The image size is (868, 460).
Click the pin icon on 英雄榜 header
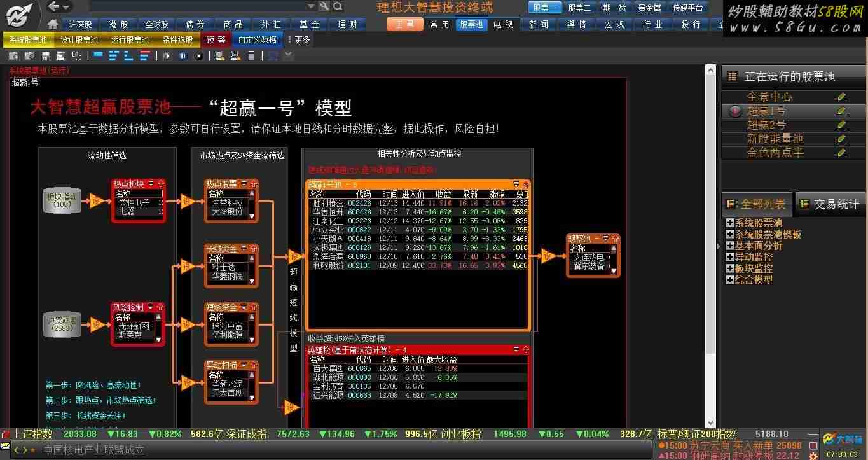(x=525, y=350)
